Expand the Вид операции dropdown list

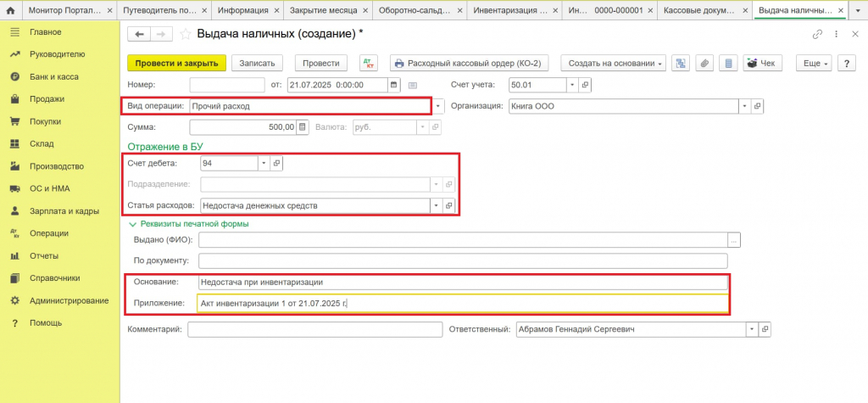coord(438,106)
